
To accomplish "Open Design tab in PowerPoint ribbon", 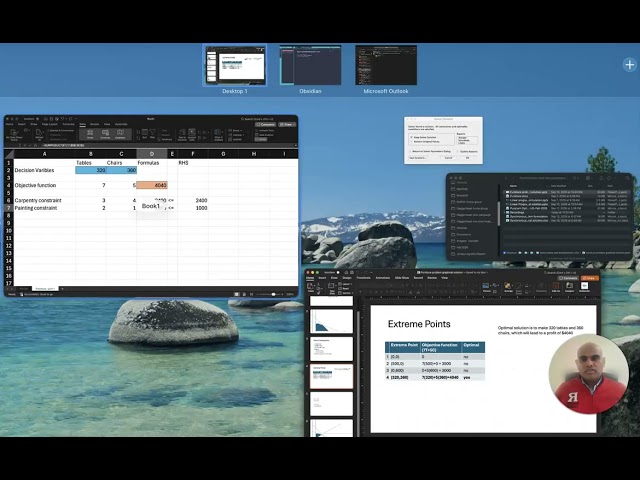I will [347, 278].
